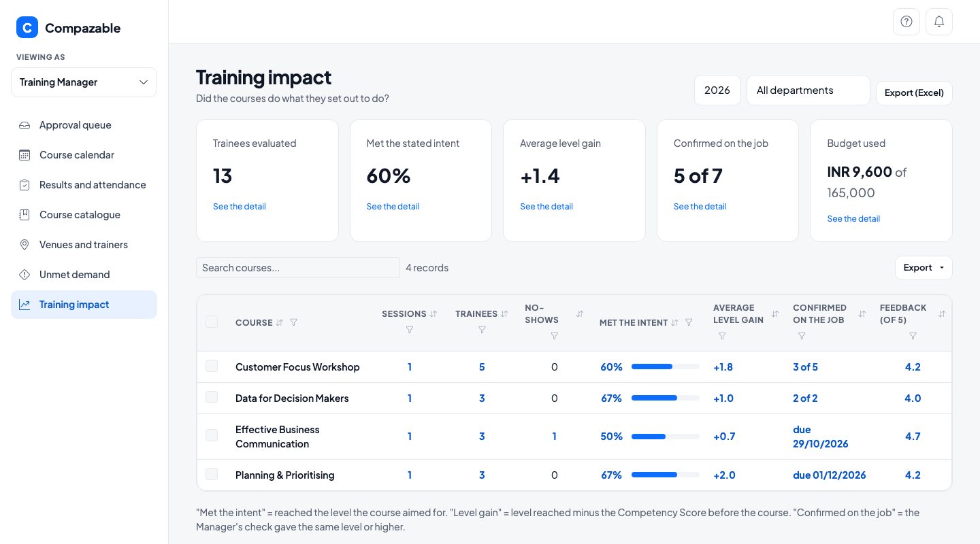
Task: Open the help question mark icon
Action: click(x=906, y=22)
